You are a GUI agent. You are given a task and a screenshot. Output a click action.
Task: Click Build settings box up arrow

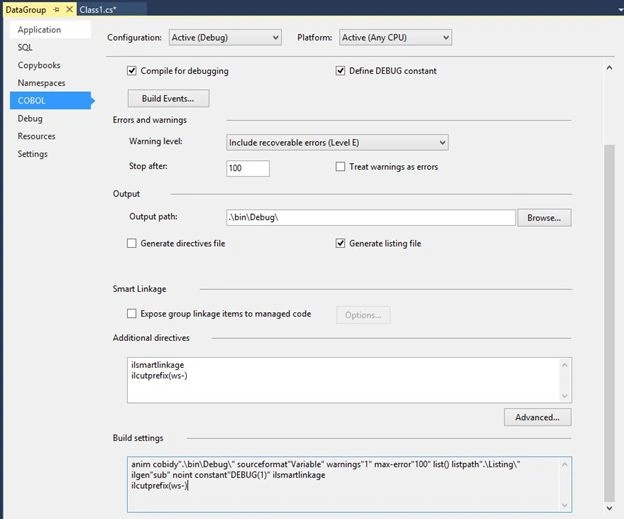pyautogui.click(x=564, y=464)
